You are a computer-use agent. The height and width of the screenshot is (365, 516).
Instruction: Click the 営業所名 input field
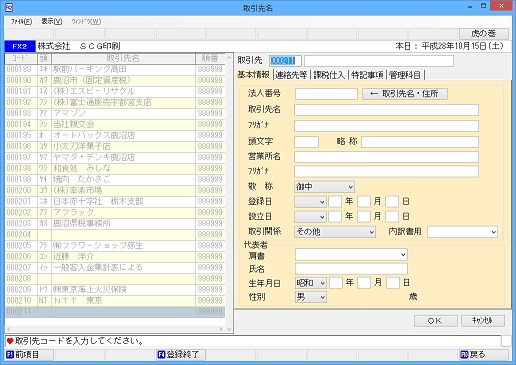pos(386,157)
